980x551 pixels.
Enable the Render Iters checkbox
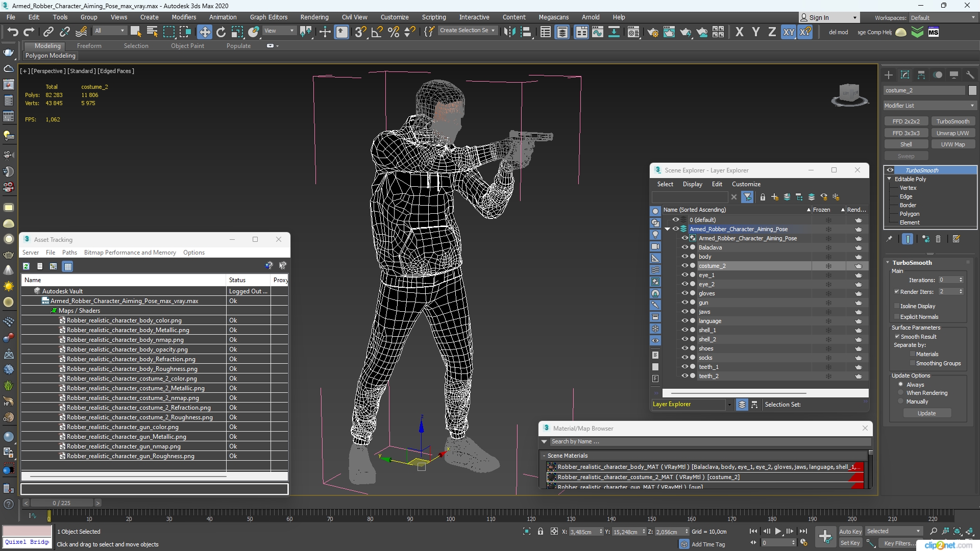897,292
